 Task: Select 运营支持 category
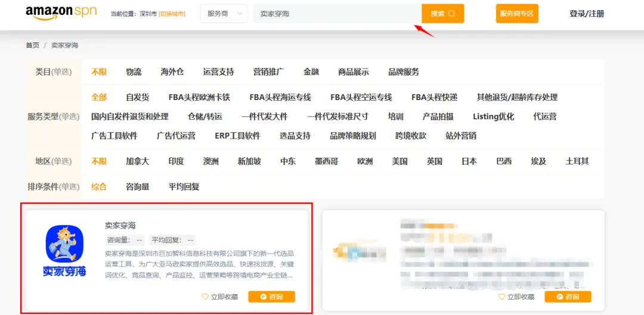tap(218, 72)
